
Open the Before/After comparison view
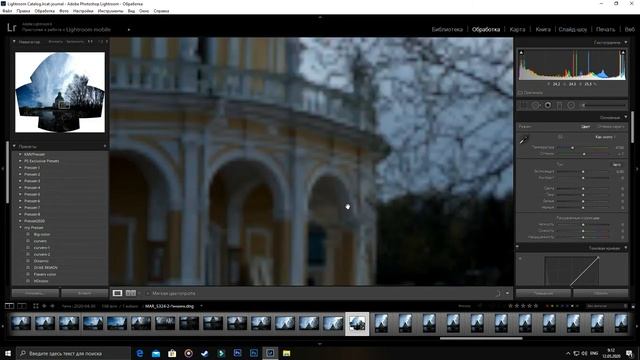[x=131, y=293]
